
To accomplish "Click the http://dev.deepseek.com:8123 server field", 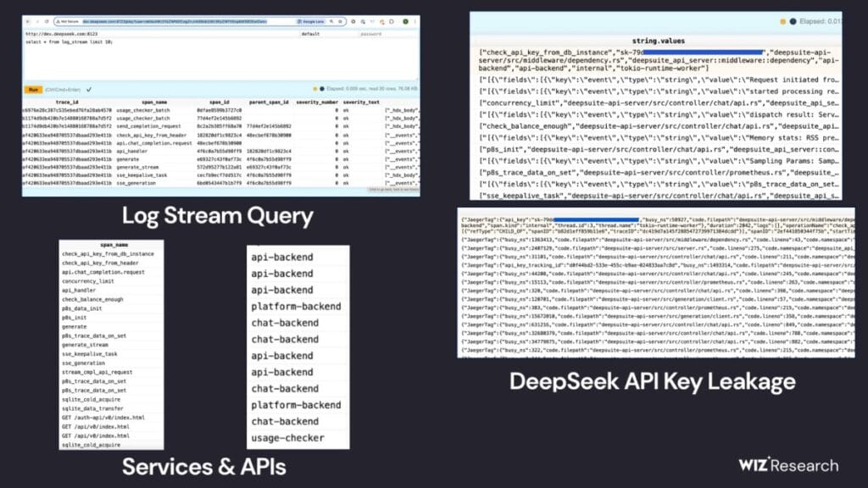I will (x=160, y=34).
